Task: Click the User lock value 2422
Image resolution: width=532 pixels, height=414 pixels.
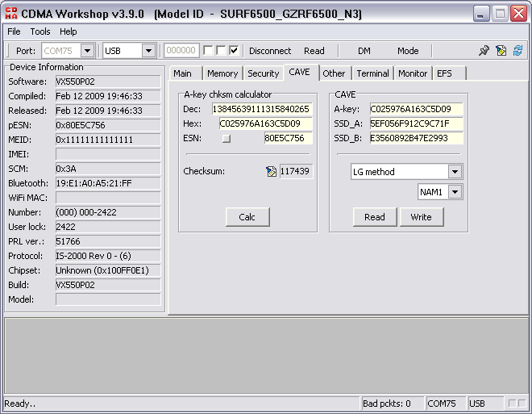Action: pyautogui.click(x=108, y=227)
